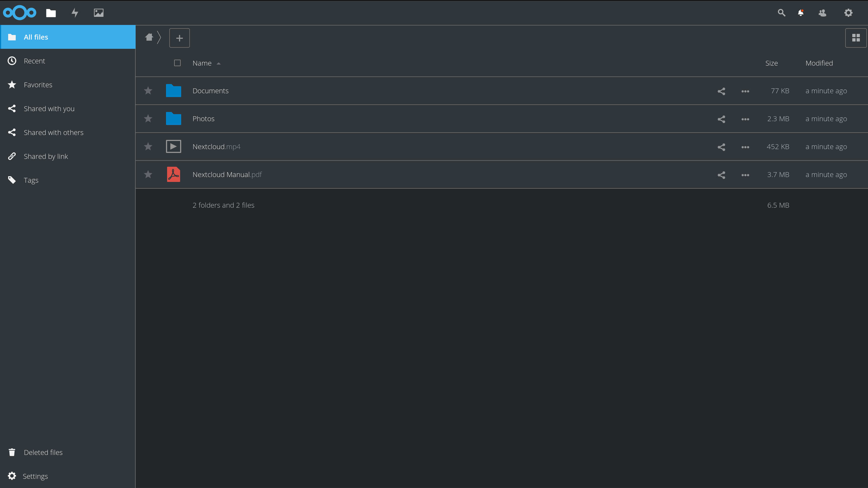Tick the select all files checkbox
The image size is (868, 488).
tap(177, 63)
